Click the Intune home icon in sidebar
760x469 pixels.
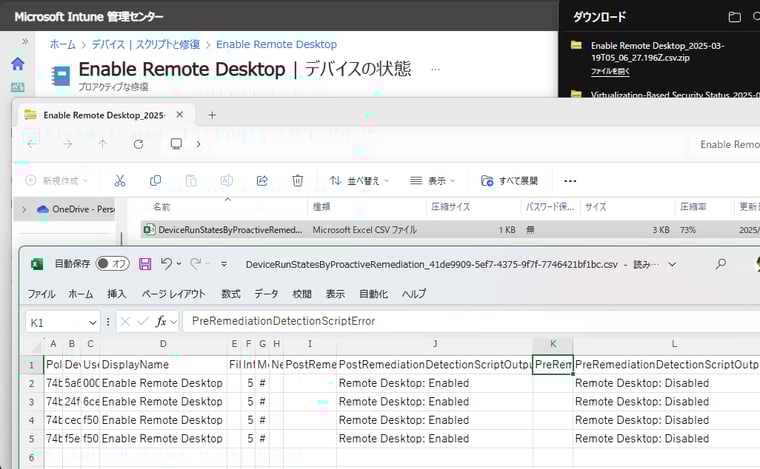point(18,63)
